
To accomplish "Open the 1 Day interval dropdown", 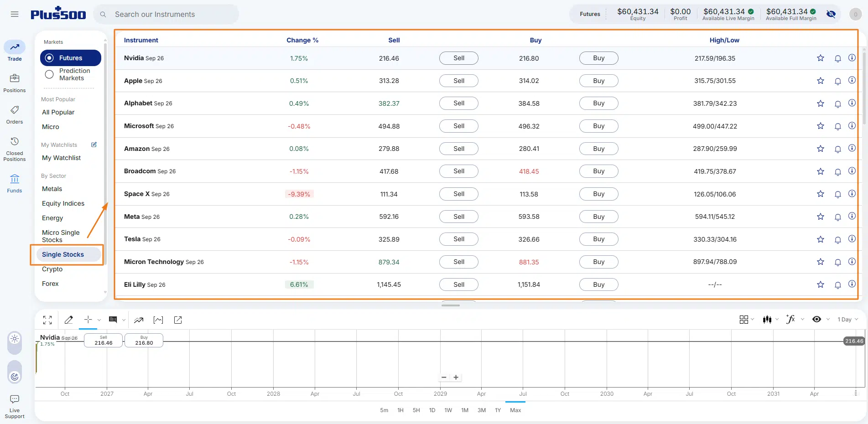I will click(847, 320).
